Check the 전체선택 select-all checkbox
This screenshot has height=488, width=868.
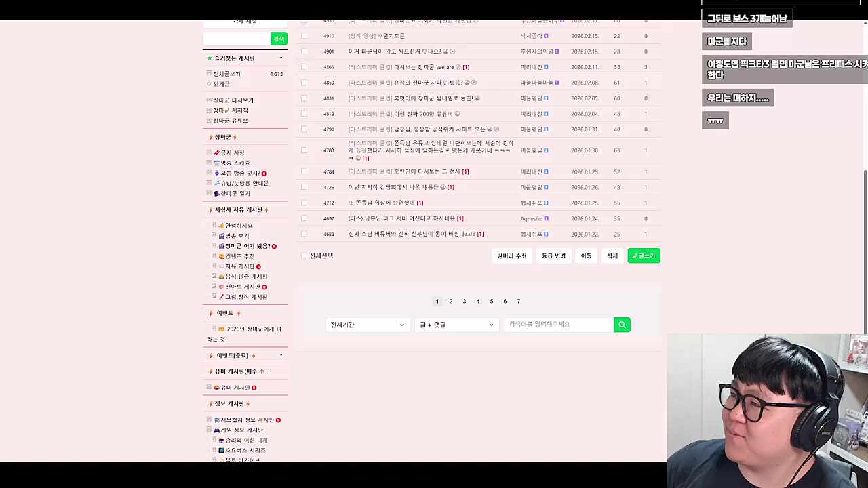pos(304,255)
